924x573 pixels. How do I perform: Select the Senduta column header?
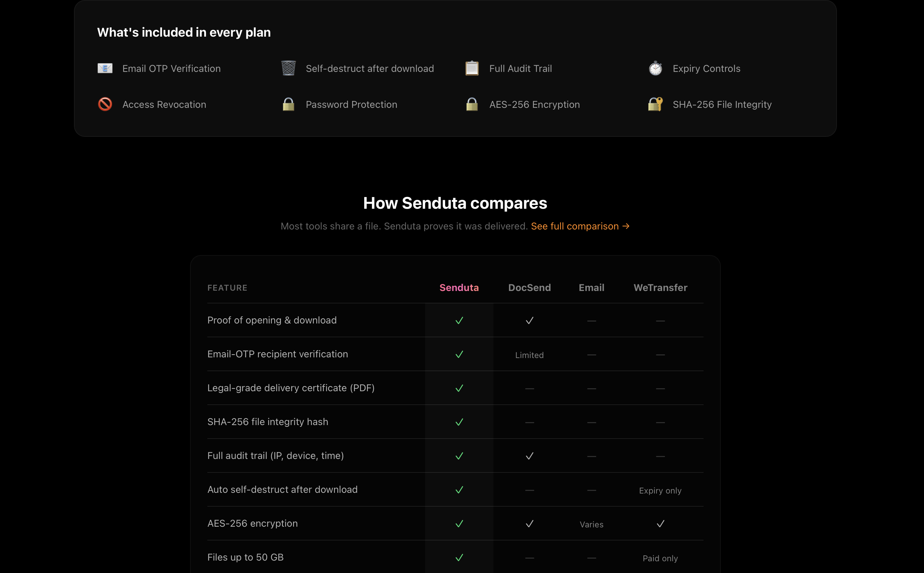459,288
